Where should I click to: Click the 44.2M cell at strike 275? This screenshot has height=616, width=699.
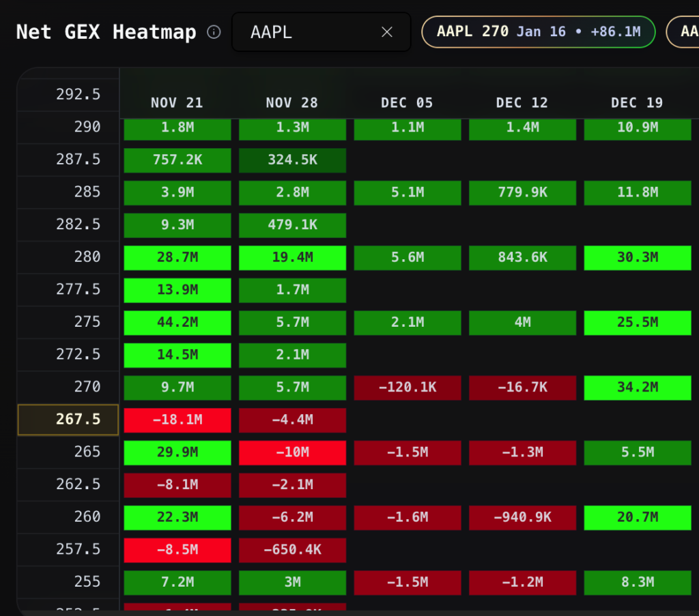pyautogui.click(x=177, y=322)
